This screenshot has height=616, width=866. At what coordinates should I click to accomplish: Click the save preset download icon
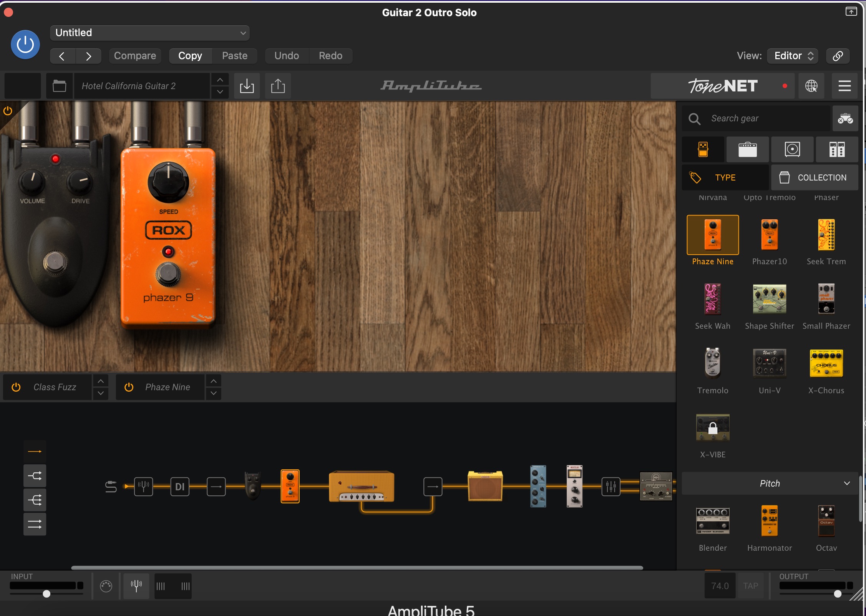(247, 86)
